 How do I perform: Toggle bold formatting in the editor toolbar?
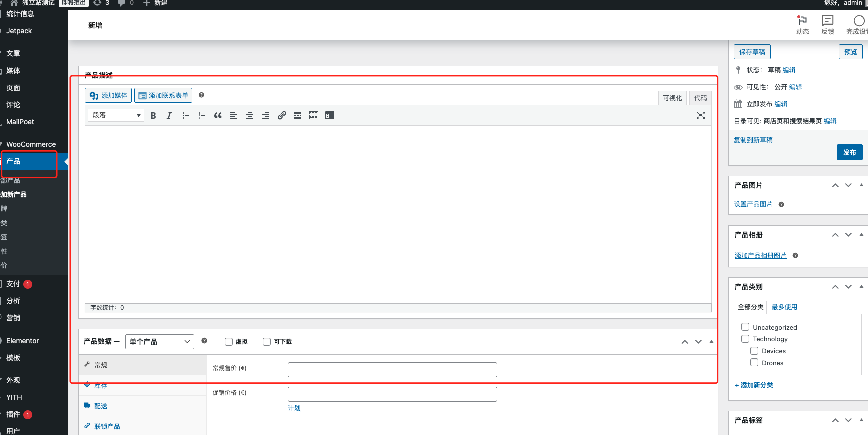153,116
